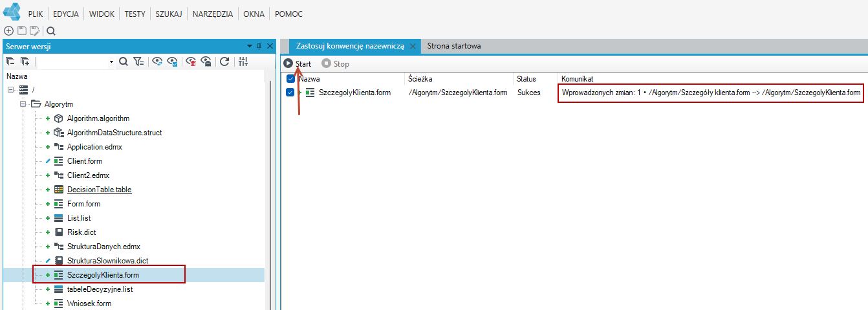Click the filter funnel icon in panel toolbar

point(139,61)
